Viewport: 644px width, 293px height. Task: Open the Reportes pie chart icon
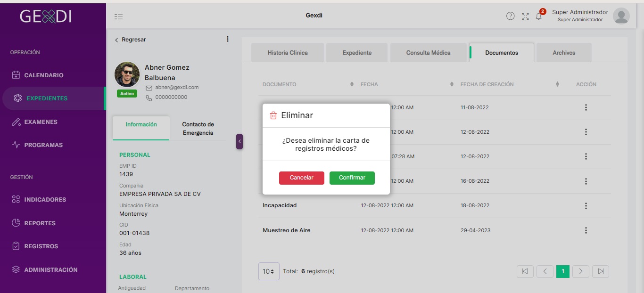point(16,223)
